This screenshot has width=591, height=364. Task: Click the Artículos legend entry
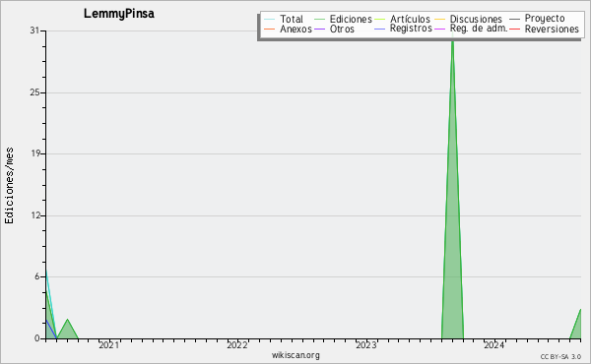click(402, 19)
